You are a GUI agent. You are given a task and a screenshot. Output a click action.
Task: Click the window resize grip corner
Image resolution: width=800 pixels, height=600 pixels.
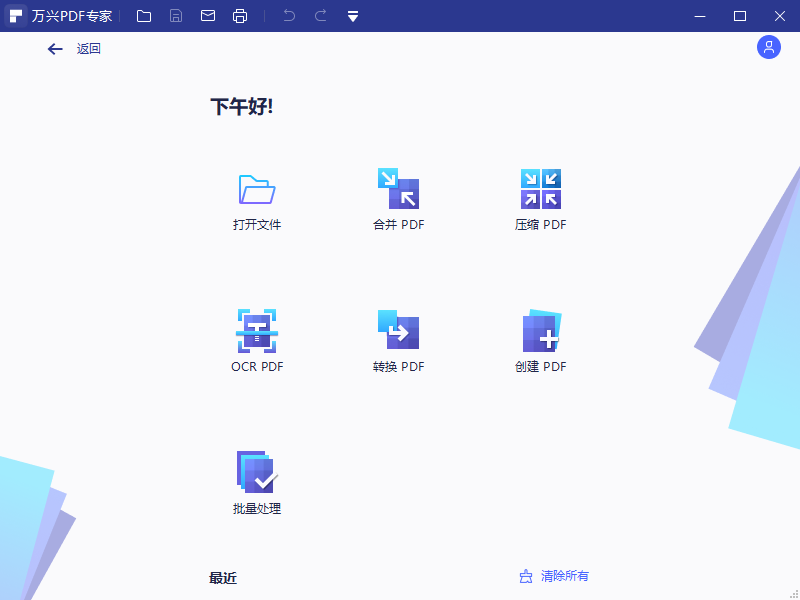[793, 593]
